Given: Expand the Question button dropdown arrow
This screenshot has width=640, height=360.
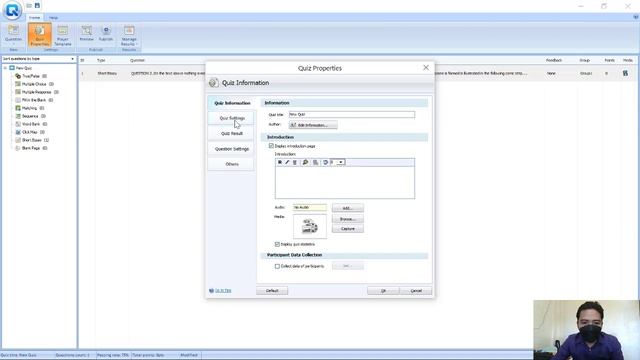Looking at the screenshot, I should [x=13, y=44].
